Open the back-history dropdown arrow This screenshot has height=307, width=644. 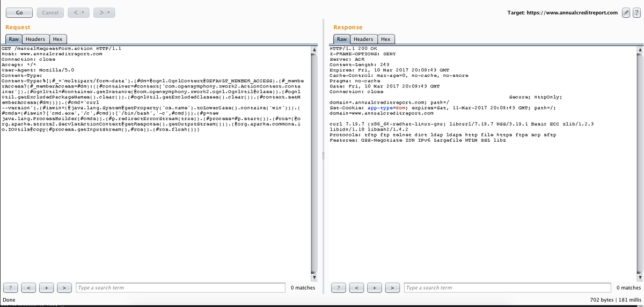83,12
